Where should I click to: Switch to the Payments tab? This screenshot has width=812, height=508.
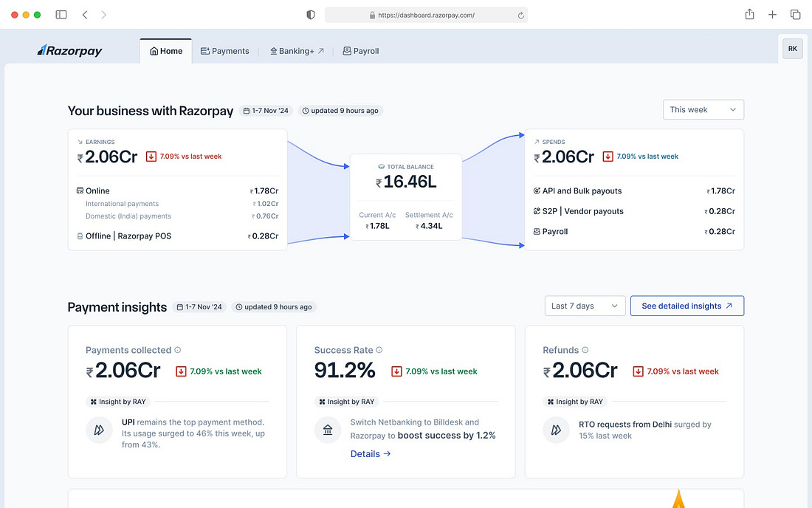224,51
